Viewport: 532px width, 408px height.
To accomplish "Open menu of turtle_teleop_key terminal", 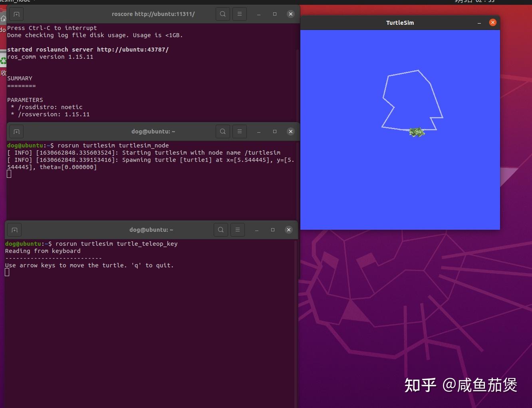I will click(238, 230).
